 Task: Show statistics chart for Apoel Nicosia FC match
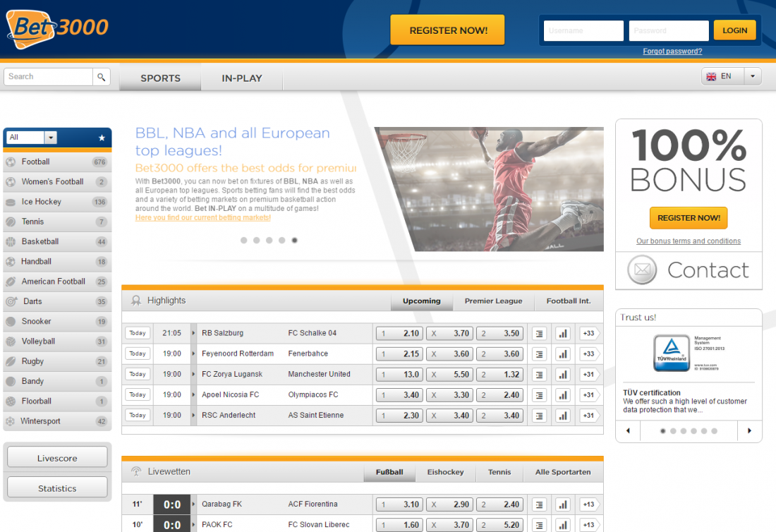[563, 395]
